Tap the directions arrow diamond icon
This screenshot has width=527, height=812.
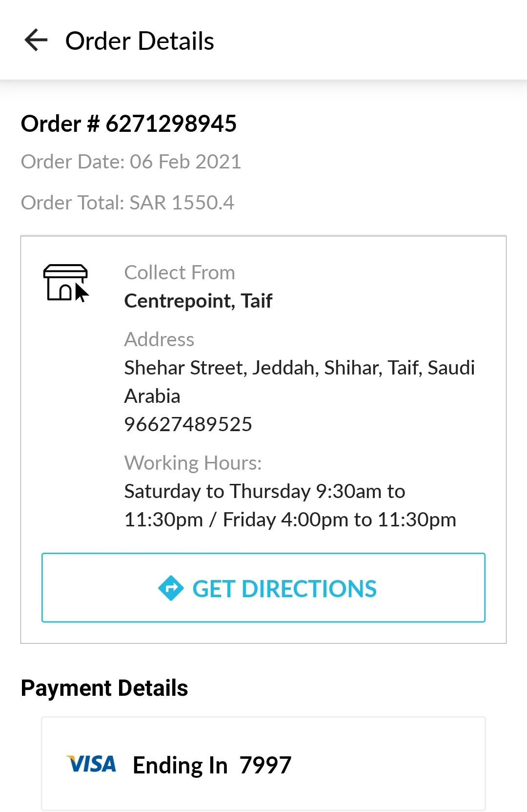[171, 588]
